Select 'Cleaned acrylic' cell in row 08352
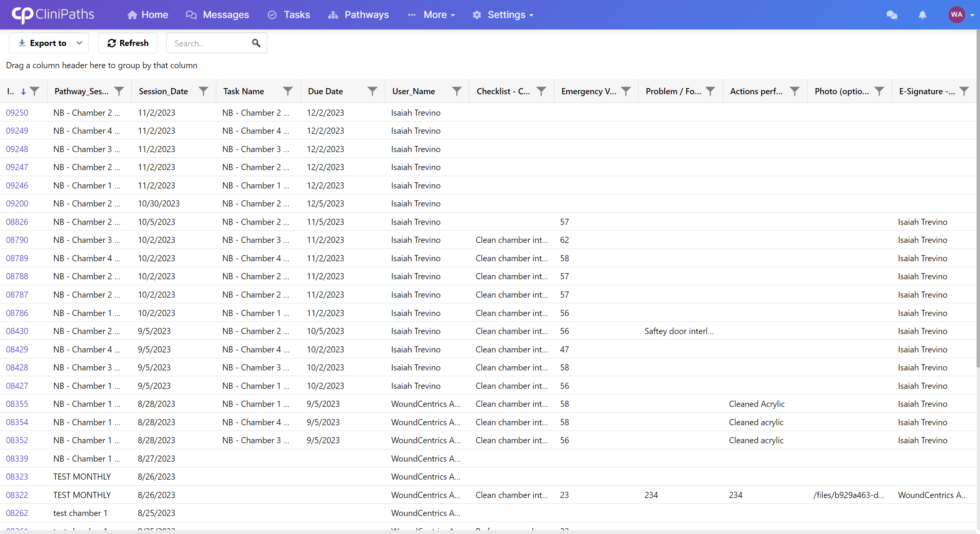Image resolution: width=980 pixels, height=534 pixels. point(756,440)
